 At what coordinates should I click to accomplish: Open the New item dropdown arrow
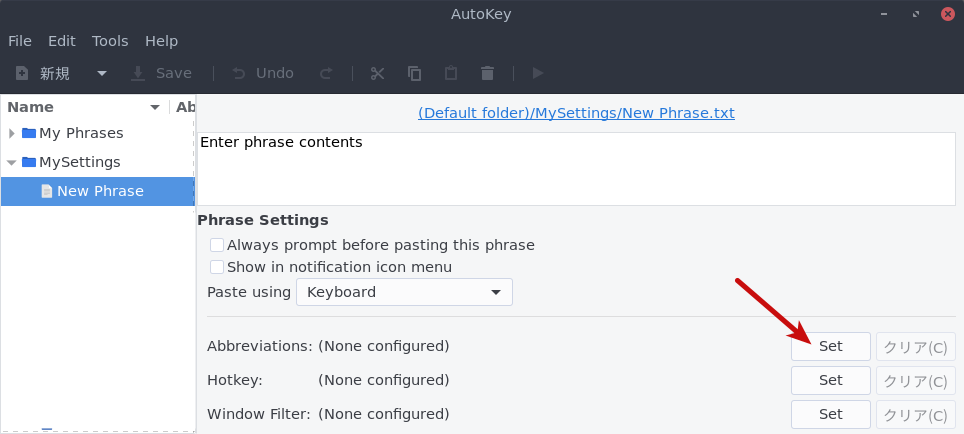102,73
